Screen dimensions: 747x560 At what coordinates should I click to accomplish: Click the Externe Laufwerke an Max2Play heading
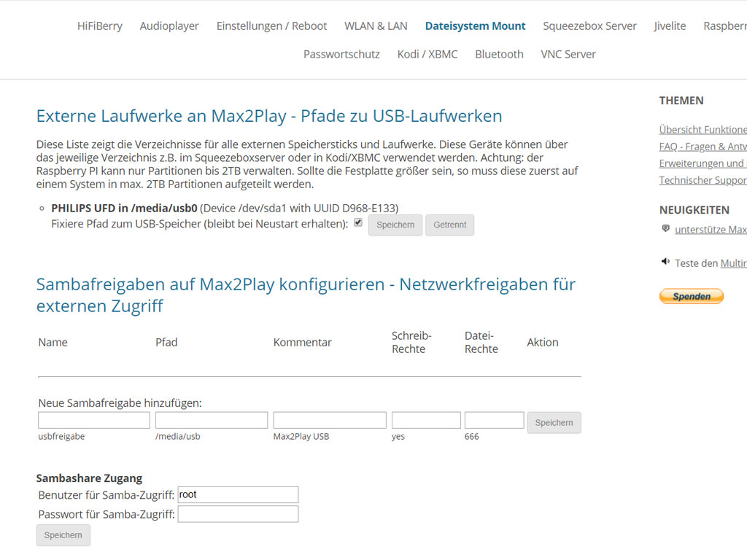269,116
